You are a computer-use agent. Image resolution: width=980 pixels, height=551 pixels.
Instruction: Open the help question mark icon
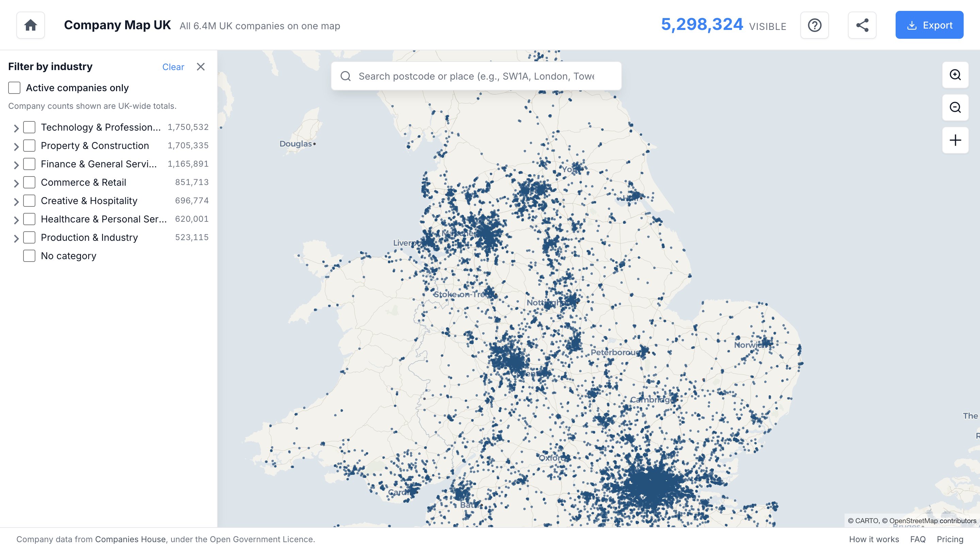815,25
